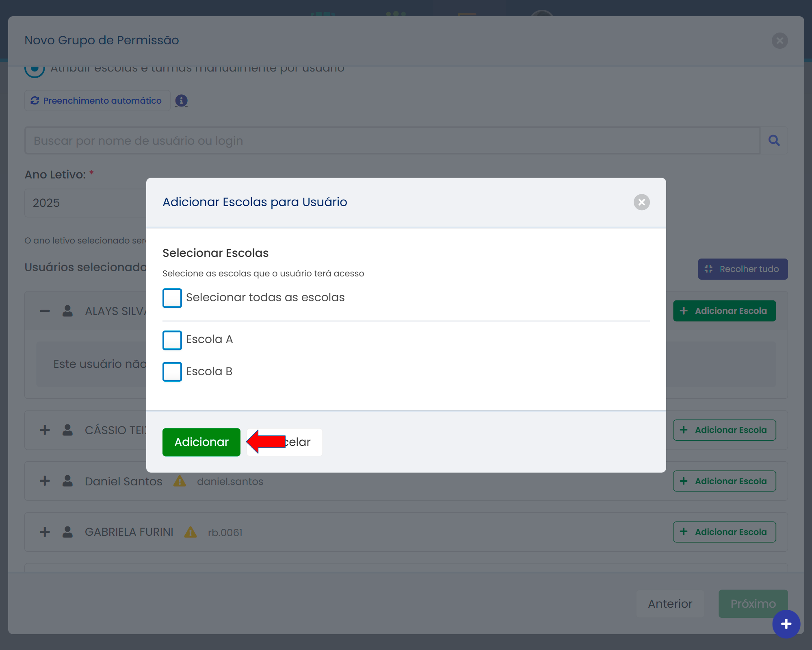Click Adicionar Escola for Daniel Santos
The height and width of the screenshot is (650, 812).
click(x=724, y=481)
